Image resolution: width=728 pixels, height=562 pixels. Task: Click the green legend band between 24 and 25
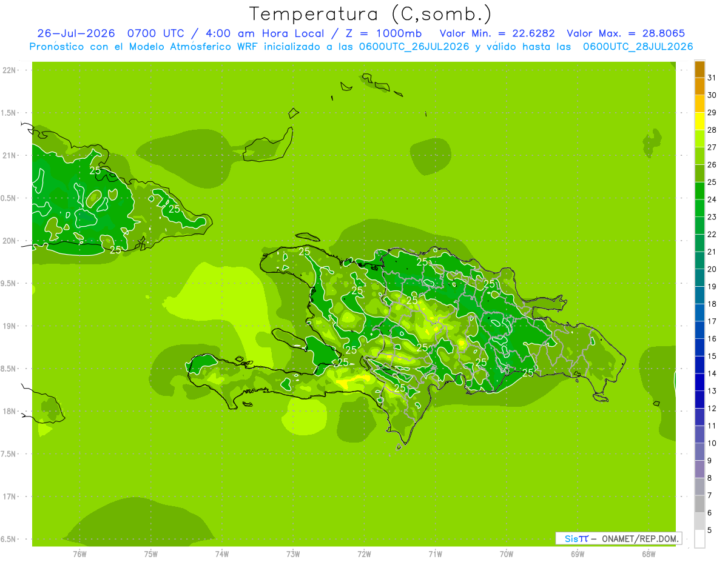[700, 190]
